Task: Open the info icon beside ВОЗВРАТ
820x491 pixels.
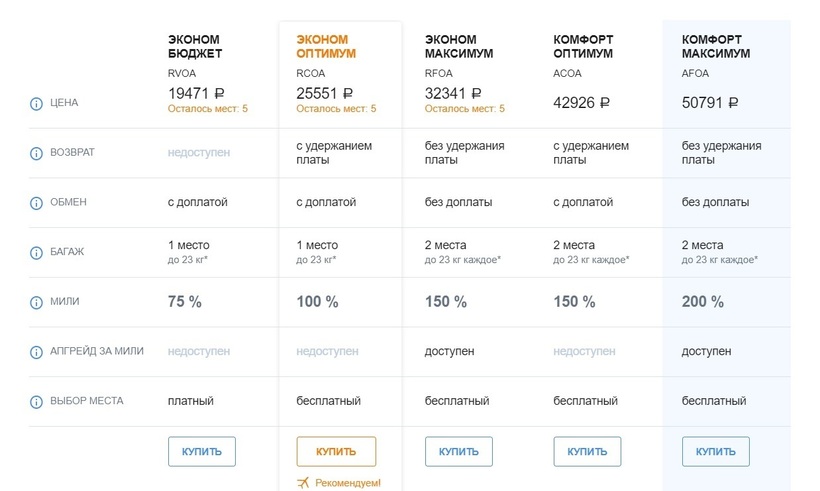Action: (x=36, y=153)
